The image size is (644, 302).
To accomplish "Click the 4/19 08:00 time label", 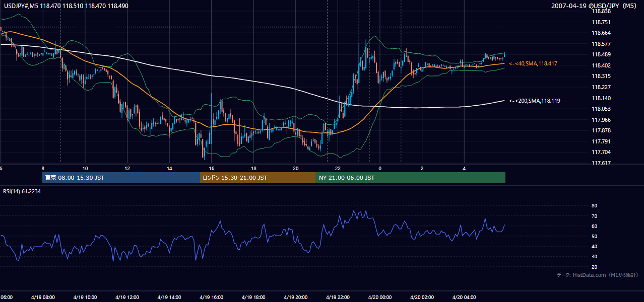I will 43,297.
